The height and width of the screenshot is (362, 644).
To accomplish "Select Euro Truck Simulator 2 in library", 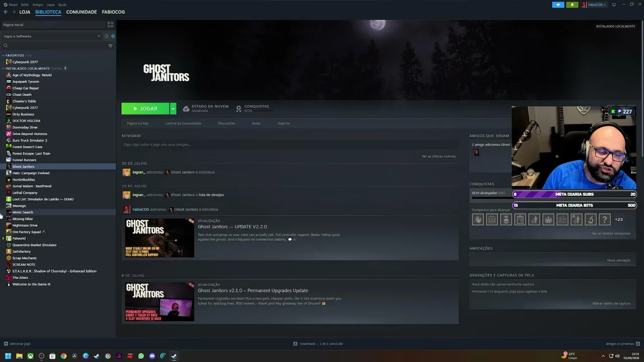I will 30,140.
